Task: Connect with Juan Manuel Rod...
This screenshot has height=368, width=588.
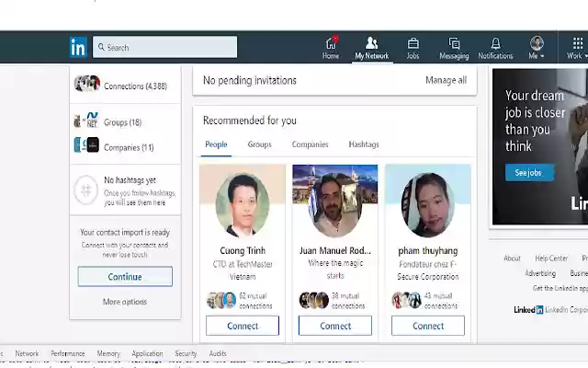Action: [x=335, y=326]
